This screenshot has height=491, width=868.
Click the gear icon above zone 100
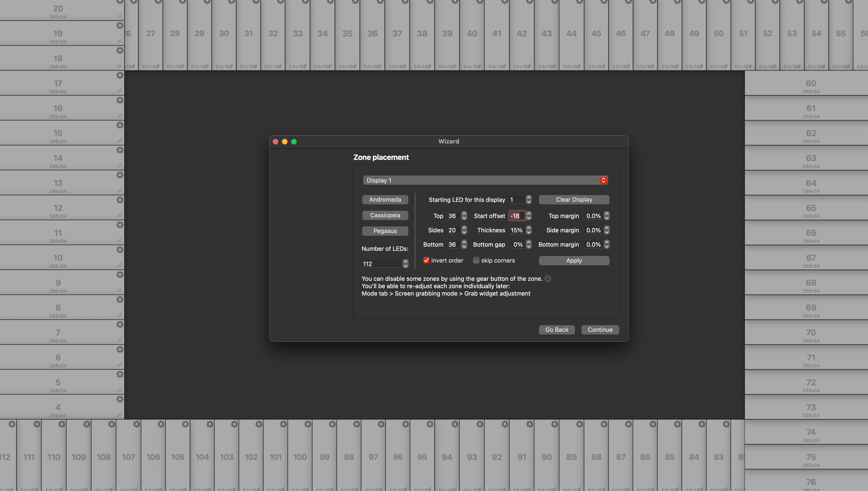(x=308, y=424)
